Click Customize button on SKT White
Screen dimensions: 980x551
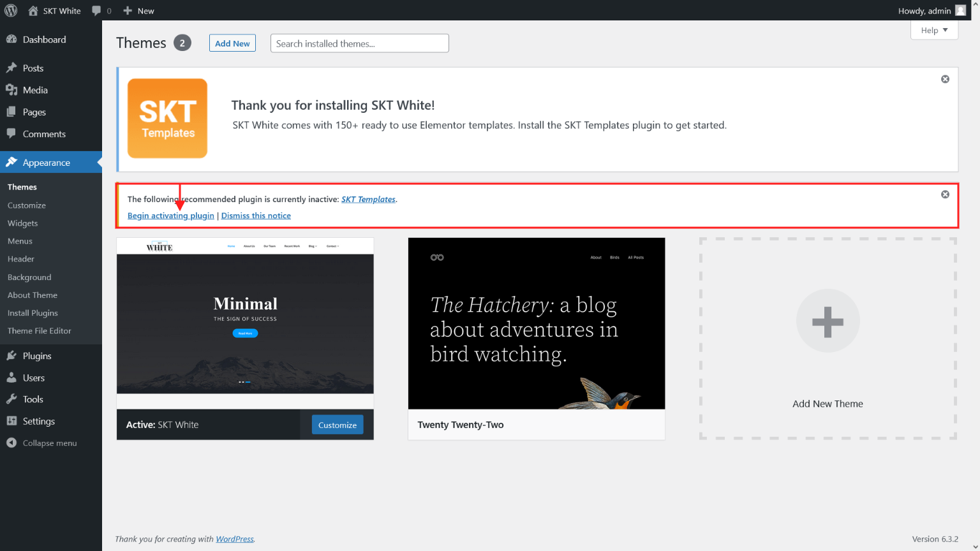click(338, 425)
